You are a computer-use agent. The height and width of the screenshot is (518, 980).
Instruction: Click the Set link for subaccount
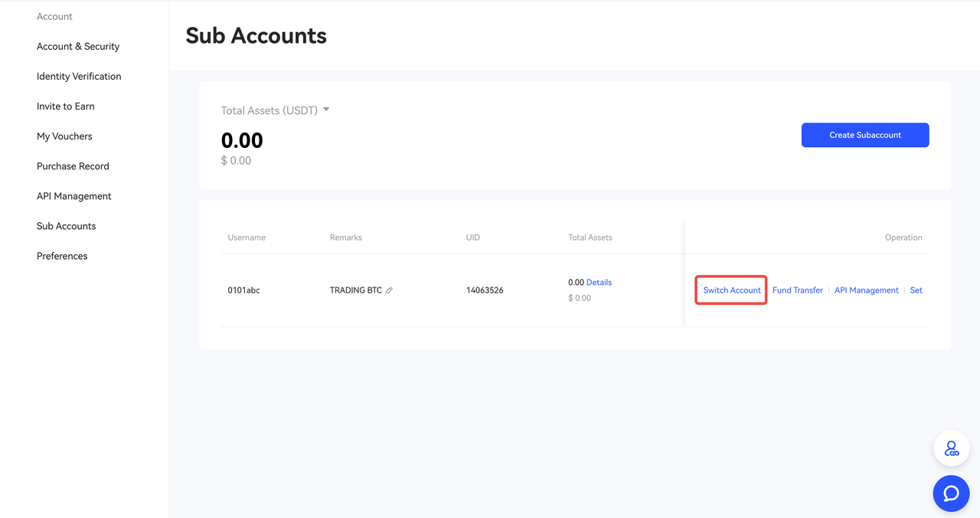[916, 290]
